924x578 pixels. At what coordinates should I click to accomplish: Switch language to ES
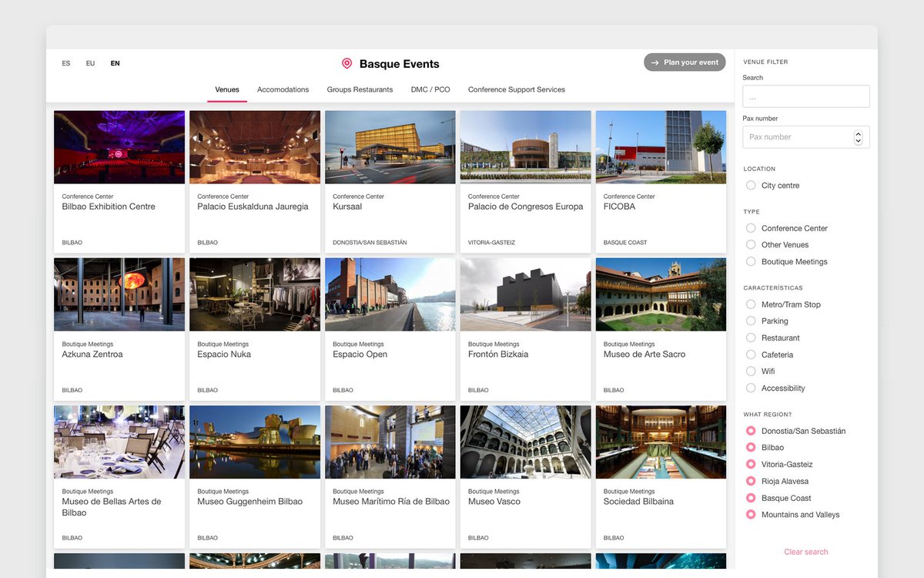coord(66,63)
